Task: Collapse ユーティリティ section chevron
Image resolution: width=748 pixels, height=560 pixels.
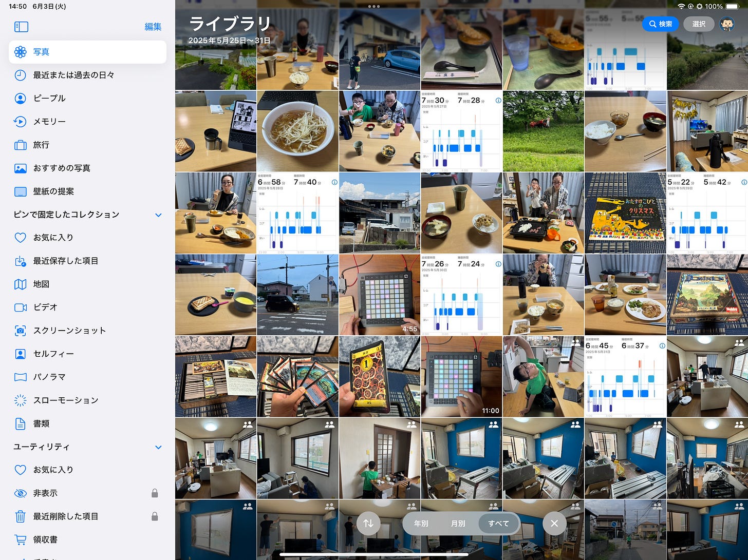Action: [158, 448]
